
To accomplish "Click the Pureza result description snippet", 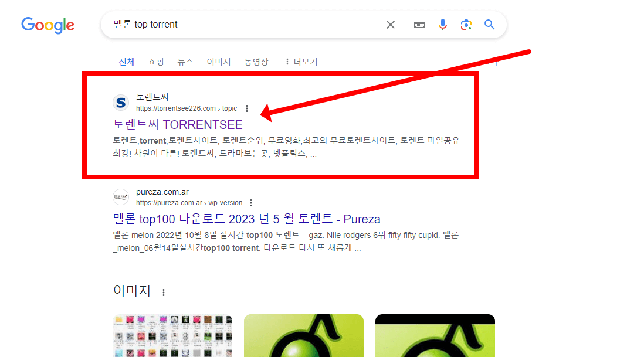I will 286,242.
